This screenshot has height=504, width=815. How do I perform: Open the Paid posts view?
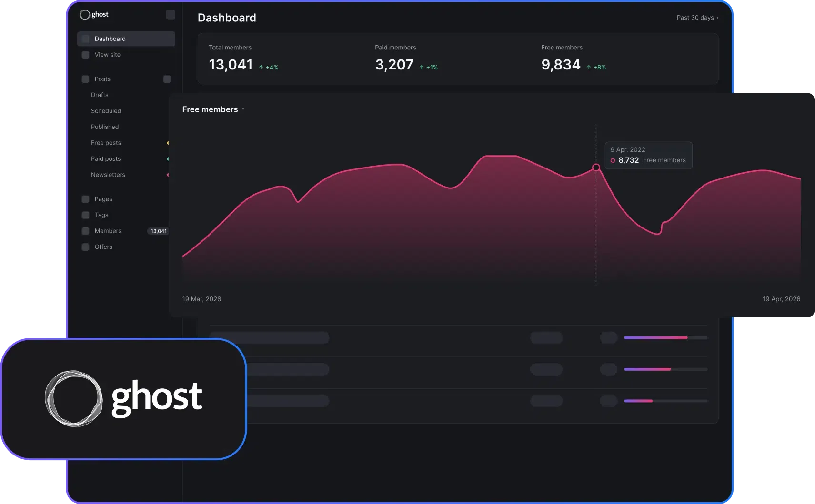click(106, 159)
